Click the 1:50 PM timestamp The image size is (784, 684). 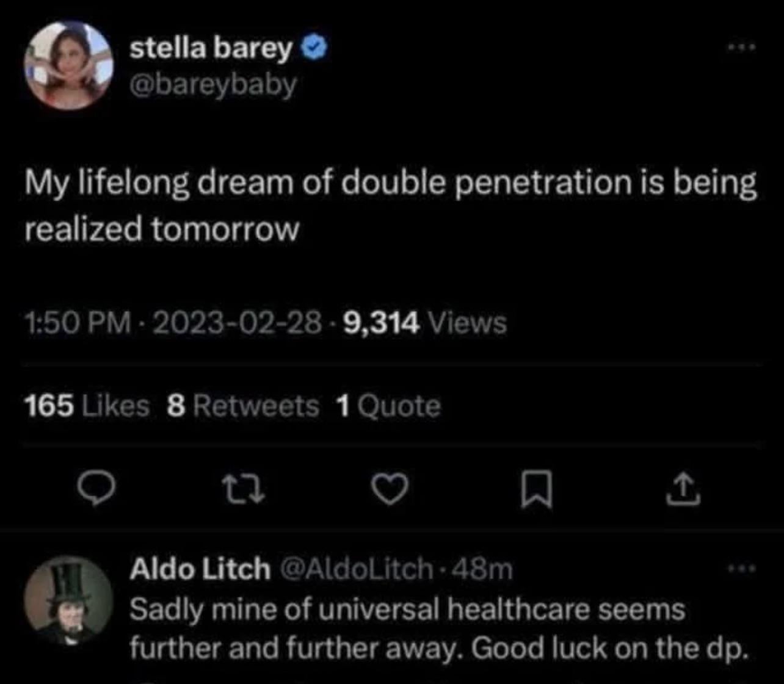pyautogui.click(x=78, y=322)
